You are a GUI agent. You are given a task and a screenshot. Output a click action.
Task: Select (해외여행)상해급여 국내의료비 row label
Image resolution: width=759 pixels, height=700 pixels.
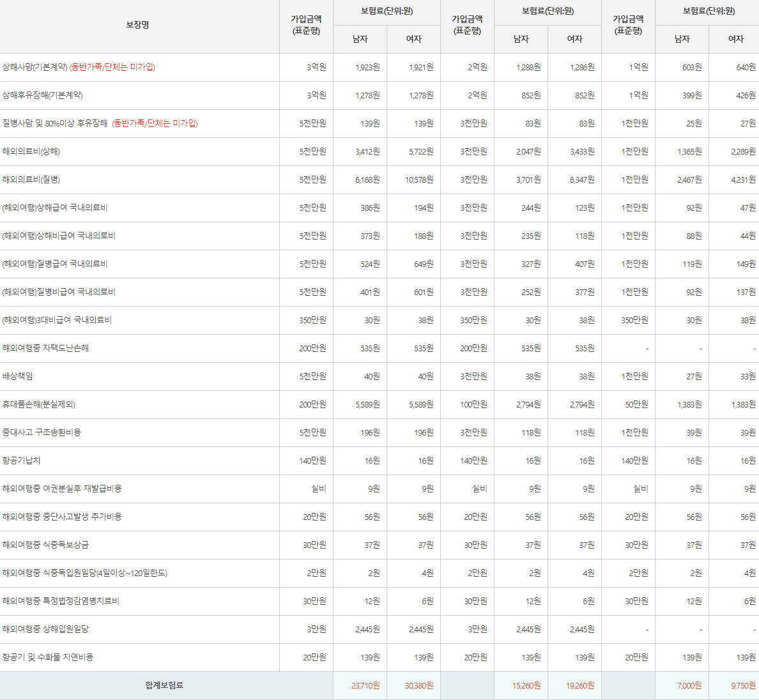[55, 208]
